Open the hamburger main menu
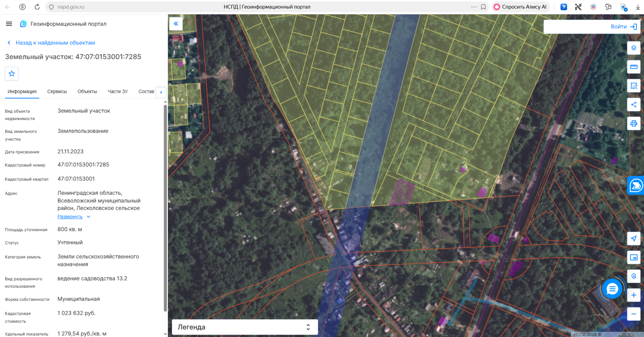This screenshot has height=337, width=644. point(9,24)
